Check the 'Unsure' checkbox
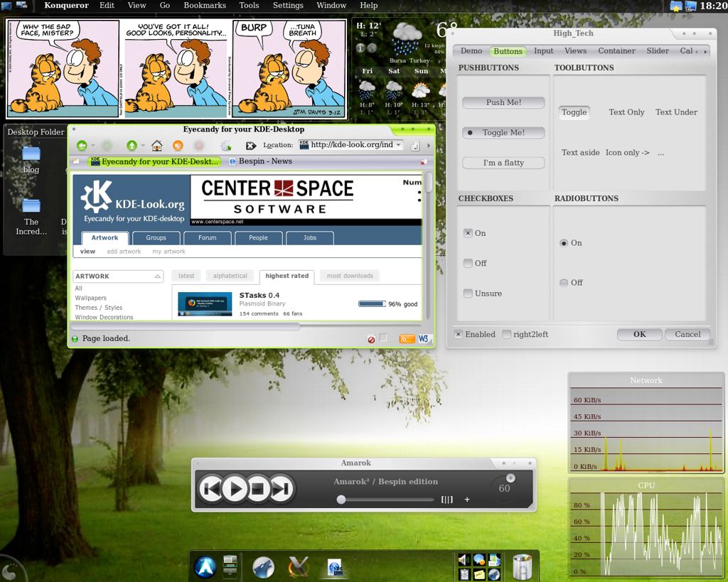This screenshot has height=582, width=728. point(468,293)
